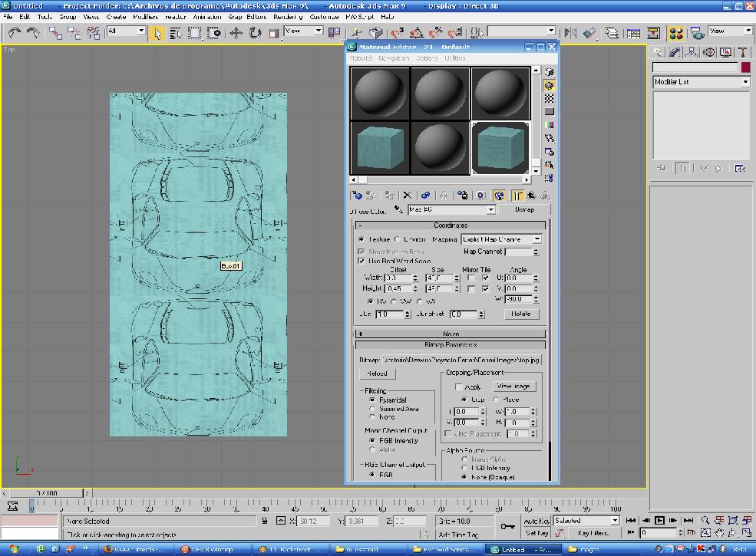Open the Hierarchy tab in command panel

pos(692,52)
